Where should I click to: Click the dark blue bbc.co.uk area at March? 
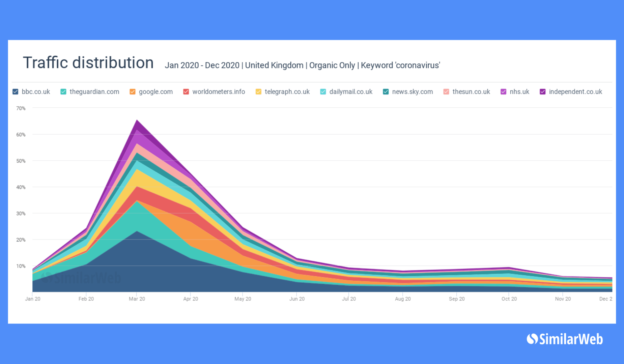pyautogui.click(x=137, y=261)
